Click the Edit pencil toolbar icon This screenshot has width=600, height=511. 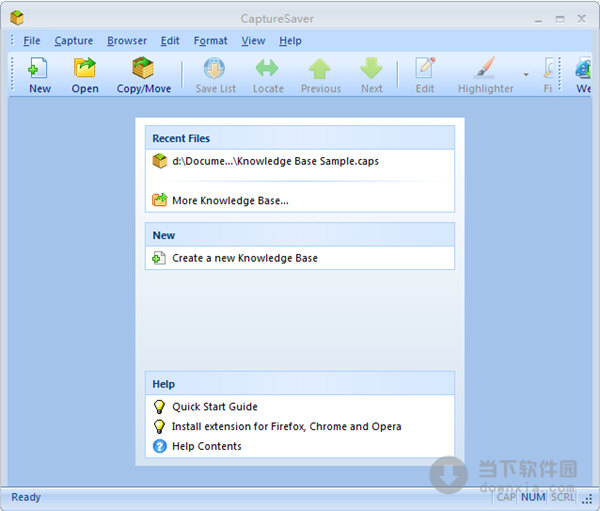click(425, 67)
